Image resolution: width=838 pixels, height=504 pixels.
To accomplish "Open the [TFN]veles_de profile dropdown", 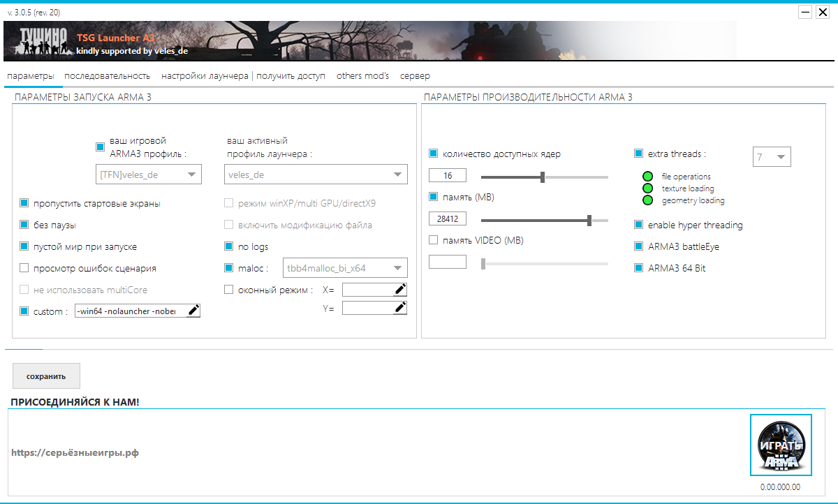I will pos(148,175).
